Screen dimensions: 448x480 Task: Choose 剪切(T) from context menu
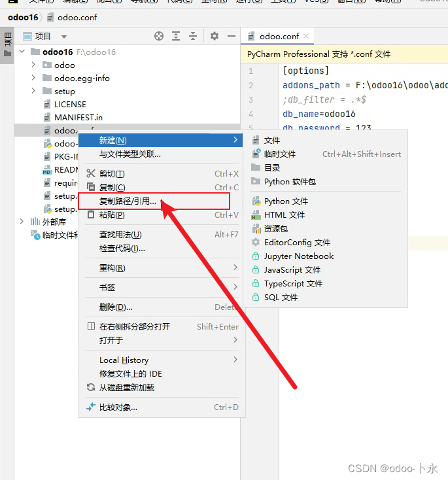tap(160, 173)
